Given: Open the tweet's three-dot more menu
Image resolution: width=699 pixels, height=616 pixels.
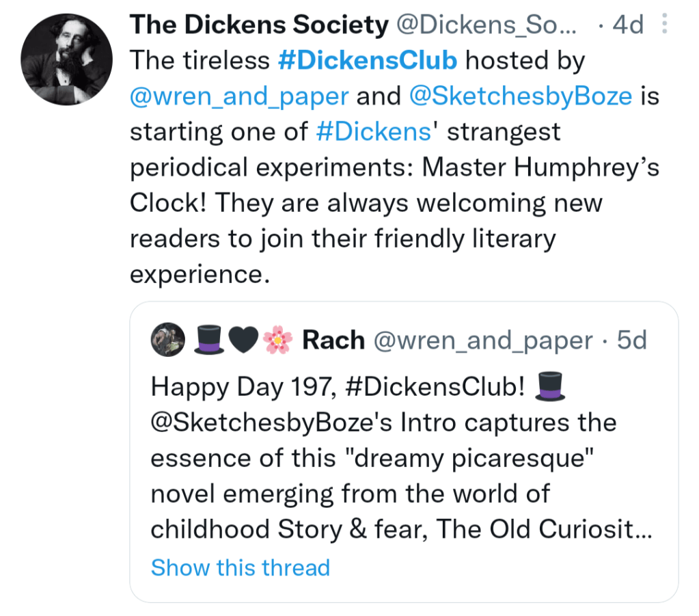Looking at the screenshot, I should [x=665, y=25].
